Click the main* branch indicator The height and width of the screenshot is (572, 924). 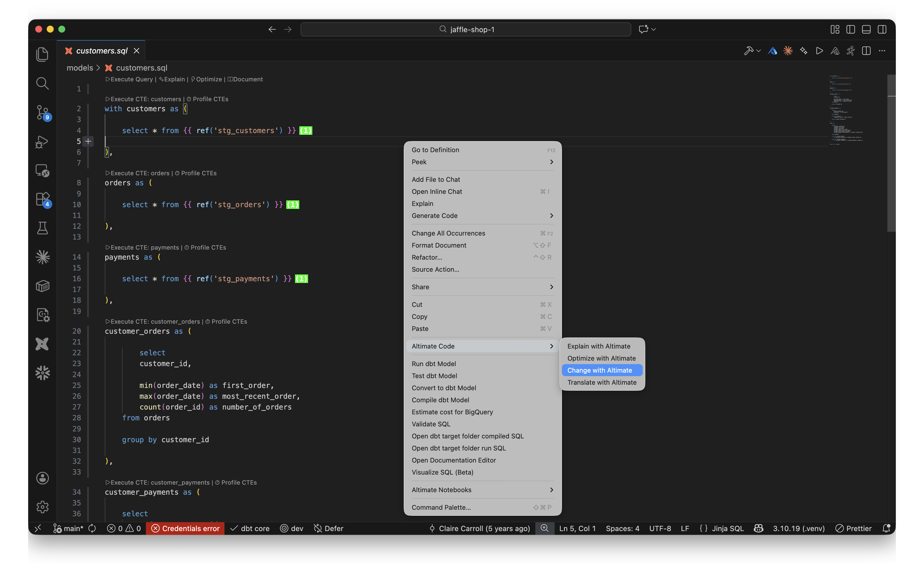tap(68, 529)
